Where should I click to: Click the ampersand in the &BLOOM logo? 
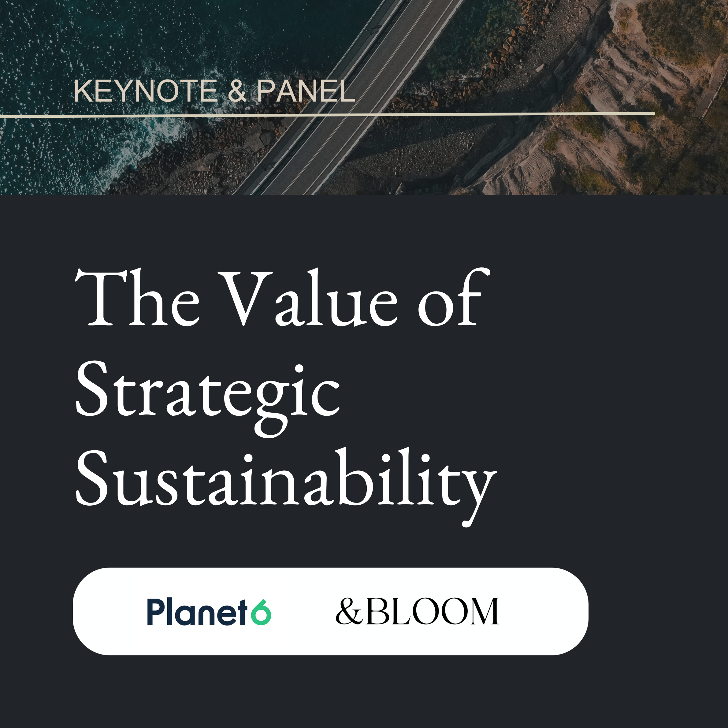click(x=349, y=611)
